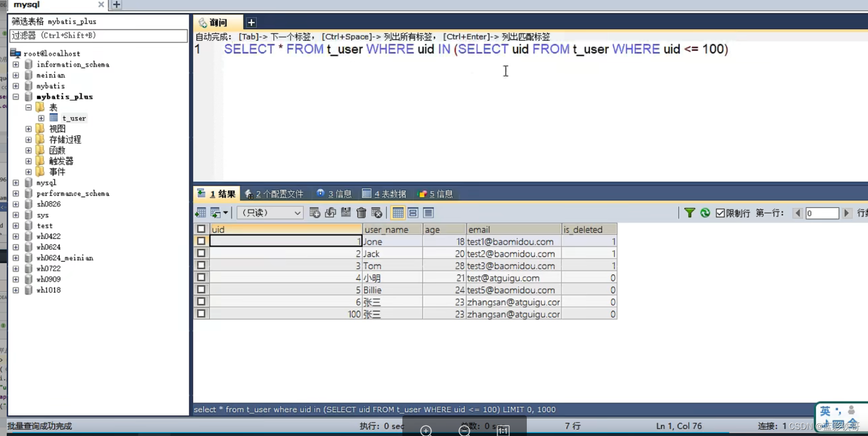Click into the SQL query editor line

[475, 49]
